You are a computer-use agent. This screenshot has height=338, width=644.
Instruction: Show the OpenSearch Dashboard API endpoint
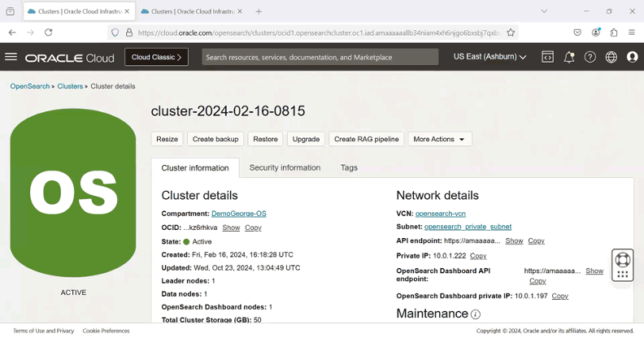[x=594, y=271]
